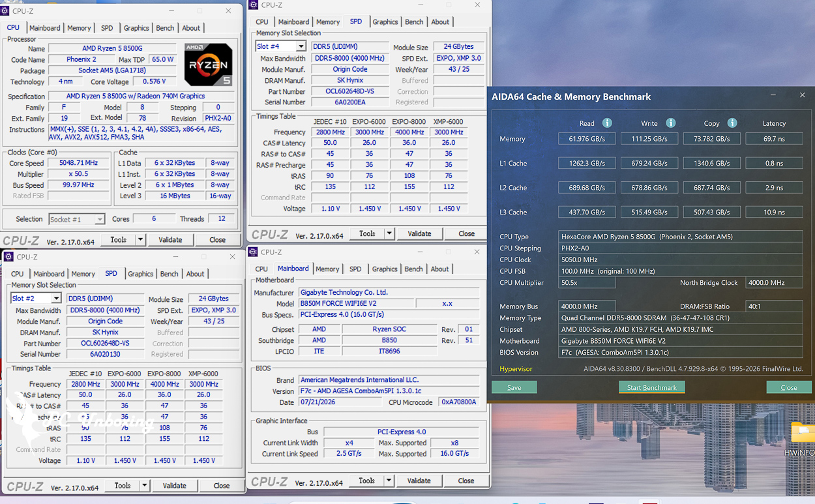Screen dimensions: 815x504
Task: Click the Level 3 cache value 16 MBytes
Action: click(x=175, y=196)
